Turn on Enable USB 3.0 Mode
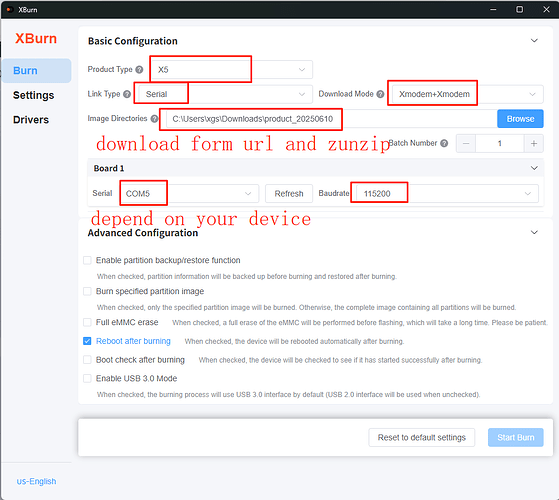559x500 pixels. [87, 378]
